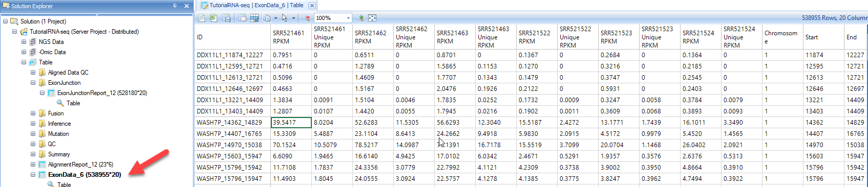Close the TutorialRNA-seq ExonData_6 Table tab
Viewport: 868px width, 187px height.
pyautogui.click(x=312, y=6)
